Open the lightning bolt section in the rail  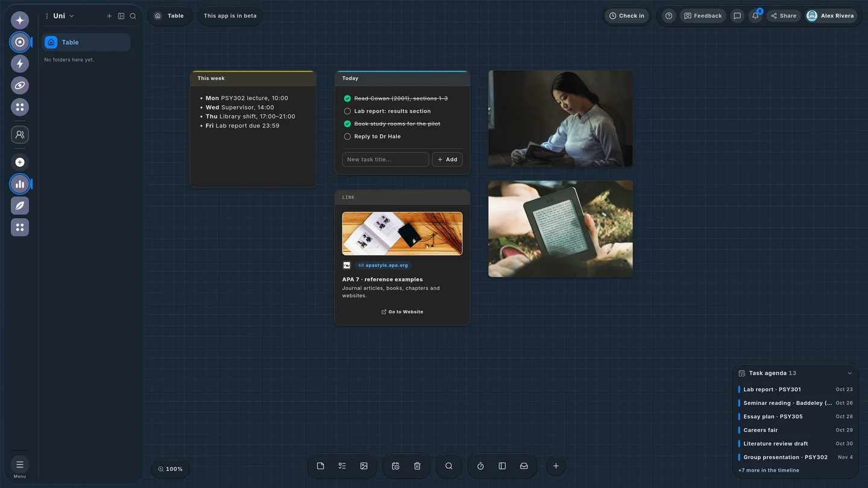pos(20,64)
